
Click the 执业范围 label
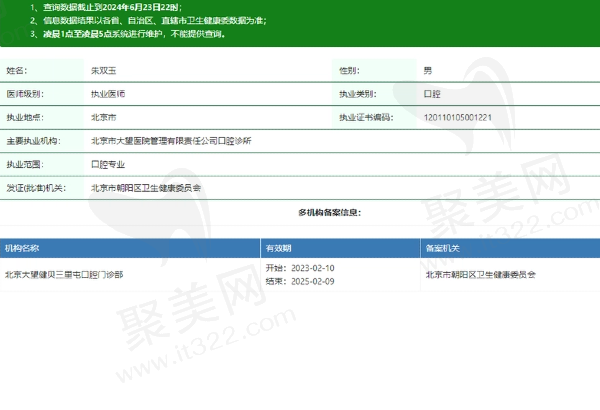tap(25, 165)
